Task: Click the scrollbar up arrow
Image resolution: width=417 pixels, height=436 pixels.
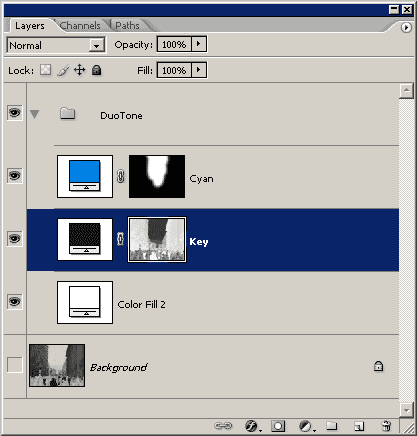Action: pyautogui.click(x=406, y=91)
